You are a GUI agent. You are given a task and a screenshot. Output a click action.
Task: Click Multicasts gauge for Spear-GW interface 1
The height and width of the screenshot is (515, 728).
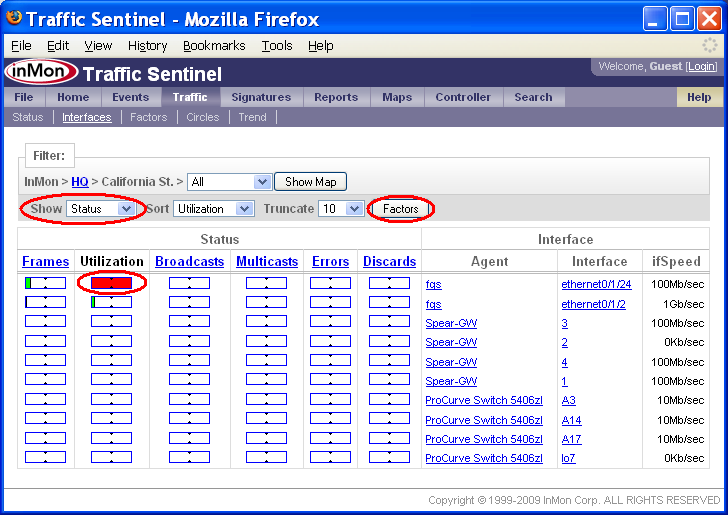point(266,379)
